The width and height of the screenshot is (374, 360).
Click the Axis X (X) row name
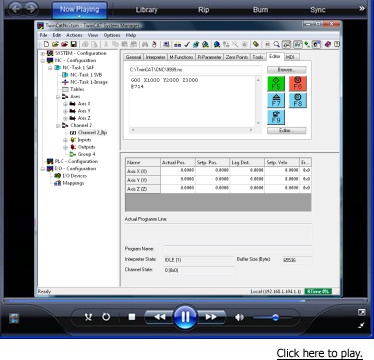[x=143, y=171]
